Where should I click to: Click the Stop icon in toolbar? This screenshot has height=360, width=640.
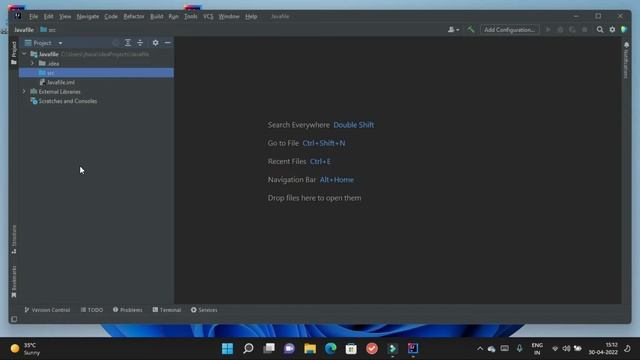point(584,30)
